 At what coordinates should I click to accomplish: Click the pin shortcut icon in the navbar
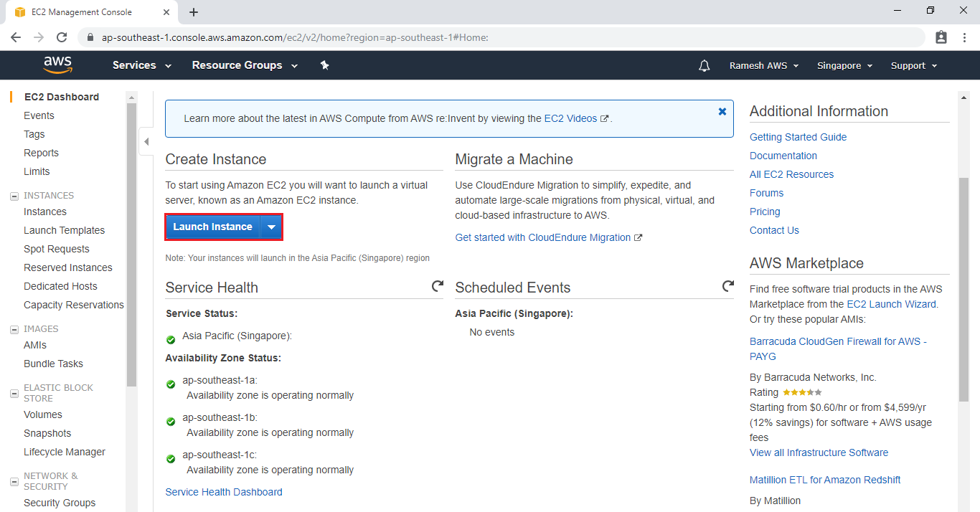[324, 65]
